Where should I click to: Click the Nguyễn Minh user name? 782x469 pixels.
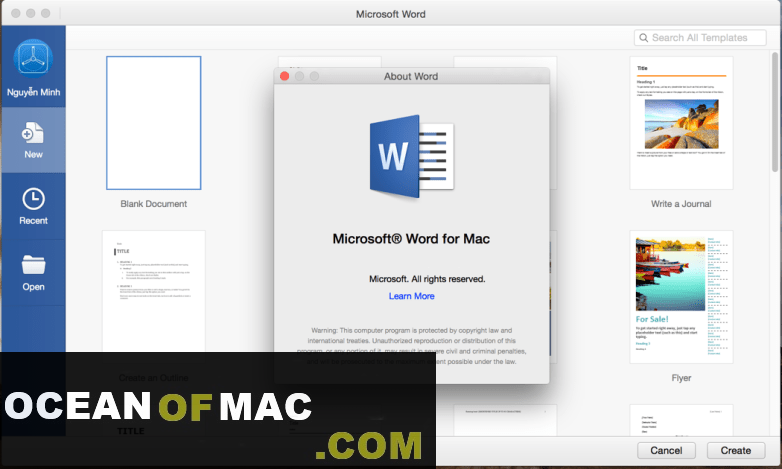pyautogui.click(x=33, y=92)
